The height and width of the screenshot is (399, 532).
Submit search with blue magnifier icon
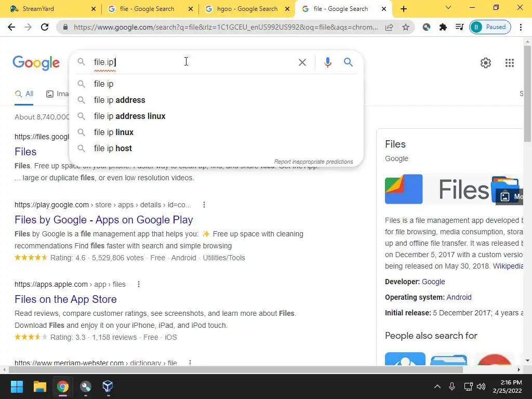348,62
